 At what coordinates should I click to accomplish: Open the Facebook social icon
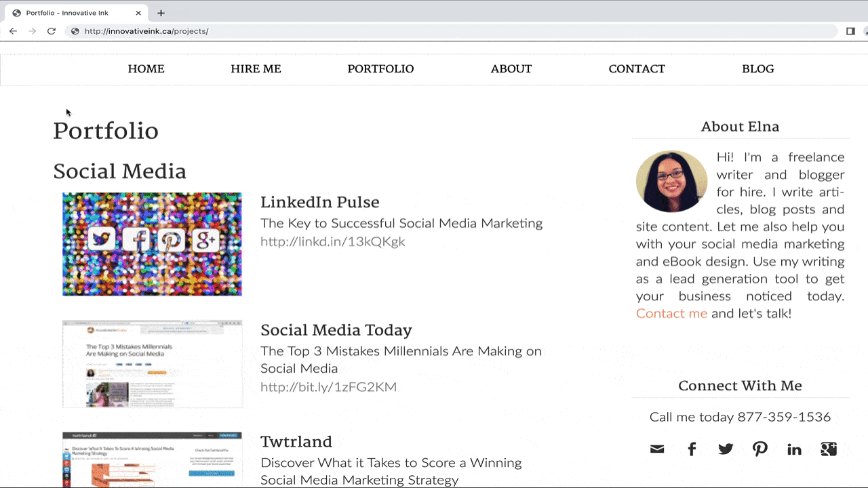(x=692, y=449)
